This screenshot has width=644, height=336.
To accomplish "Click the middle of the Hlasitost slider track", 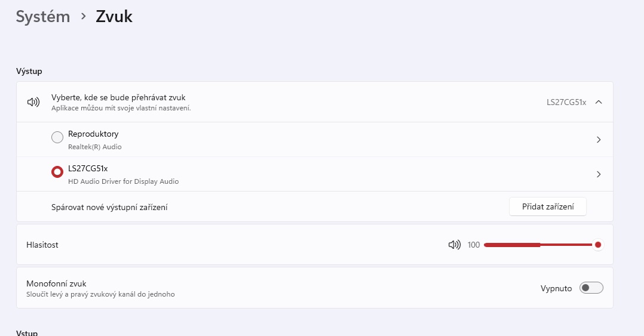I will click(x=539, y=245).
